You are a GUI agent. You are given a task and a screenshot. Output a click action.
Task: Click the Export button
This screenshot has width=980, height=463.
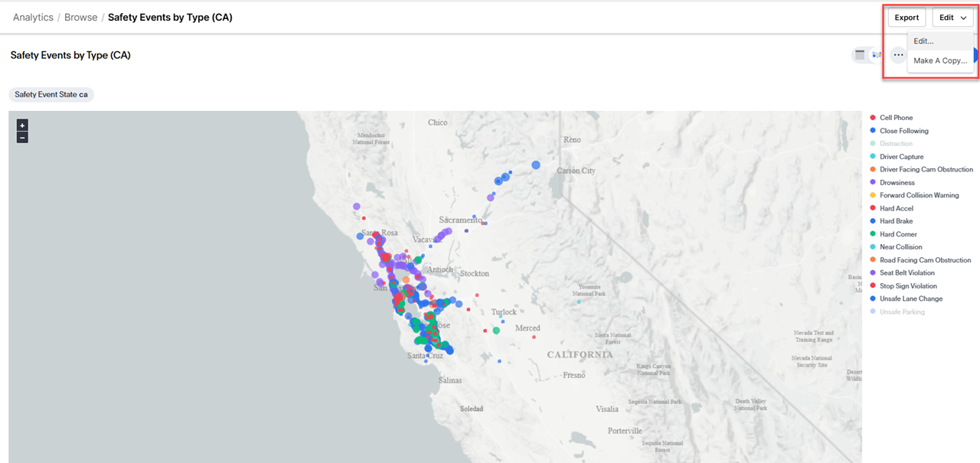point(906,18)
